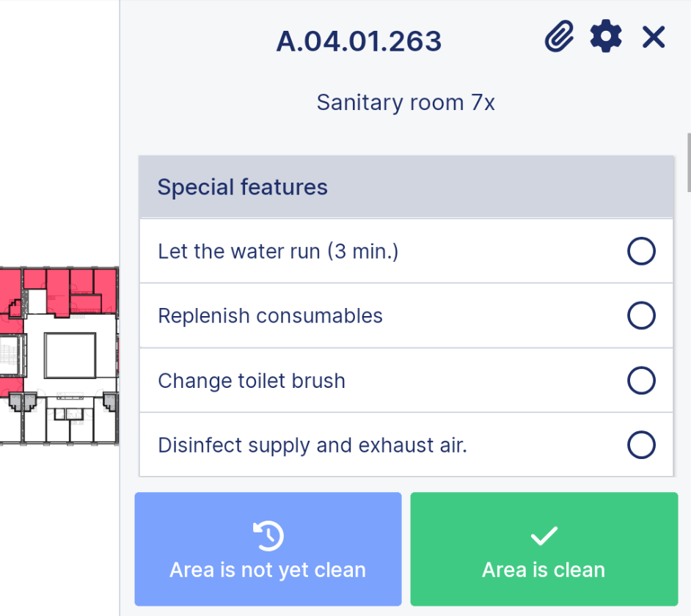Click the history clock icon in blue button
691x616 pixels.
coord(268,536)
